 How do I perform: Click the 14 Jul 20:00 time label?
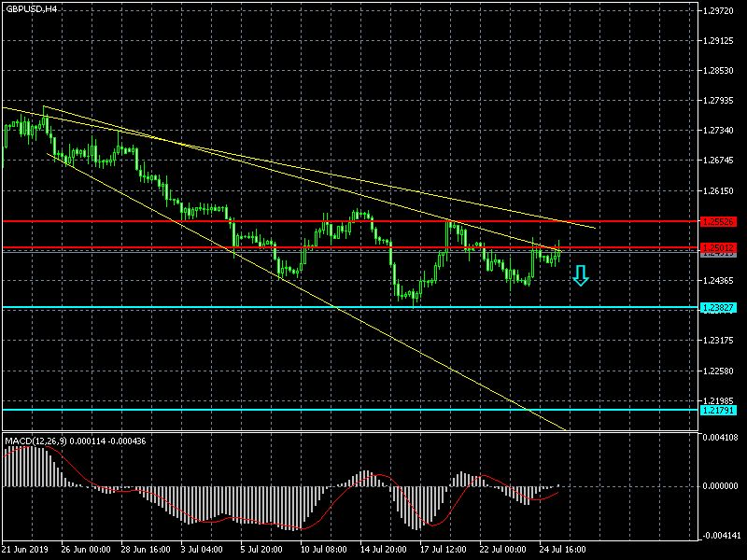(384, 549)
